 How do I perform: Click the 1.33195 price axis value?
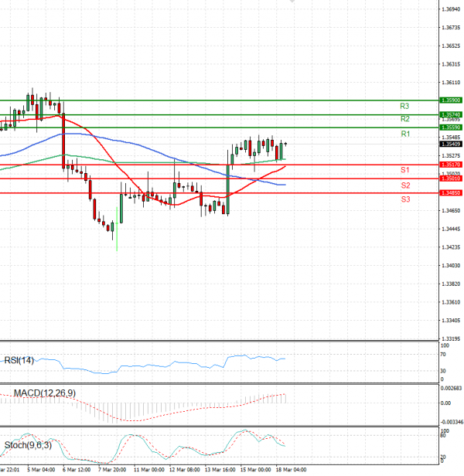coord(451,338)
